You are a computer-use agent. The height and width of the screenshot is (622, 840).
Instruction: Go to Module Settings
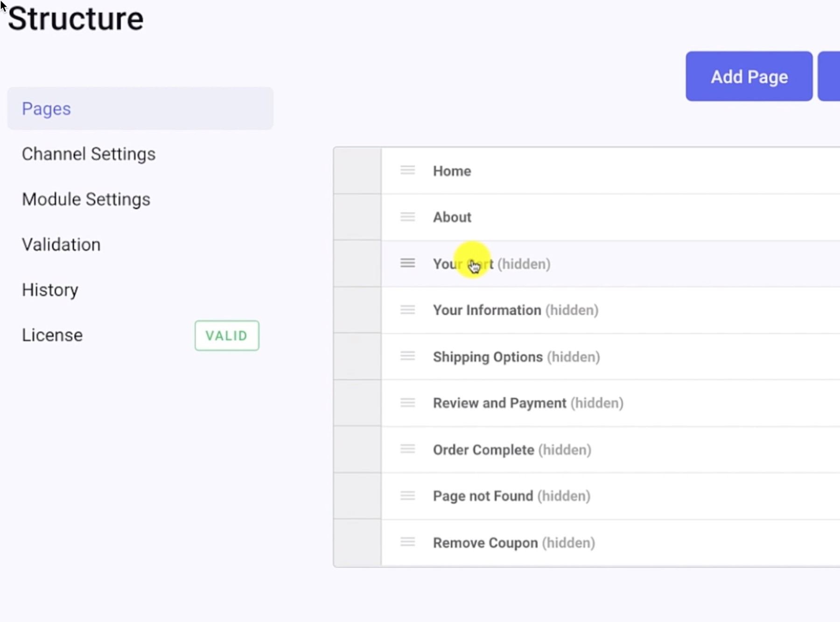tap(86, 199)
